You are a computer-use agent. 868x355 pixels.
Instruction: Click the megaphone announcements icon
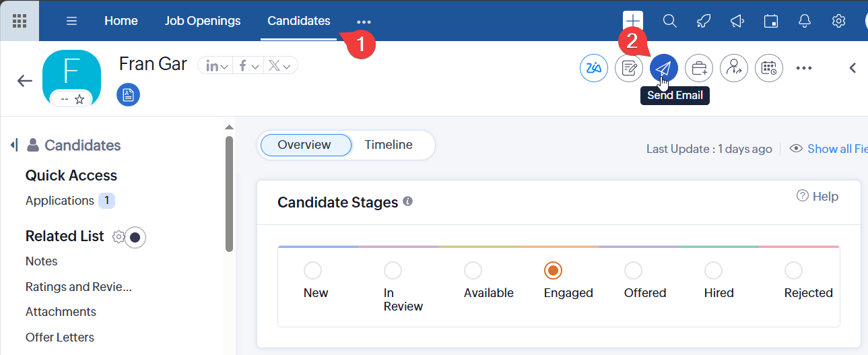pyautogui.click(x=737, y=21)
